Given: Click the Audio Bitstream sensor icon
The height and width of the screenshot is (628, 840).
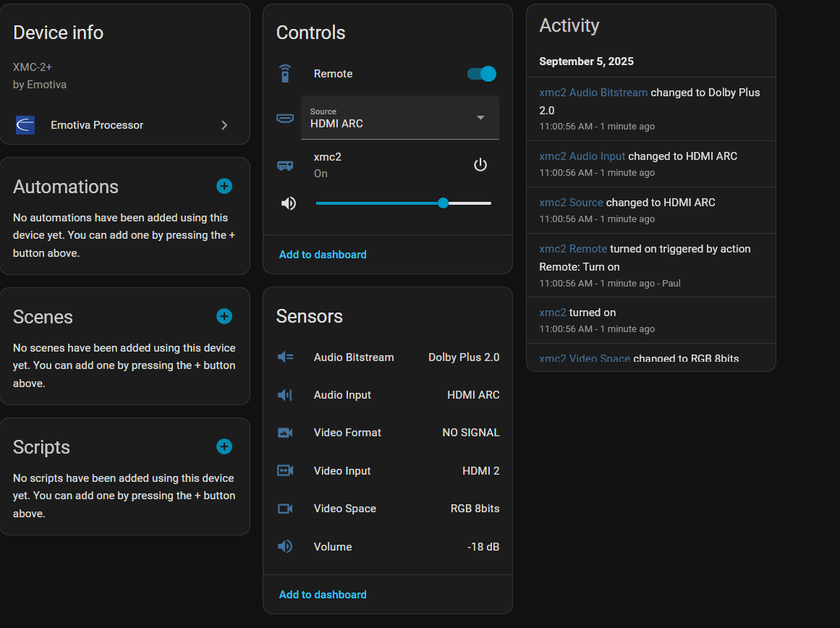Looking at the screenshot, I should (285, 357).
